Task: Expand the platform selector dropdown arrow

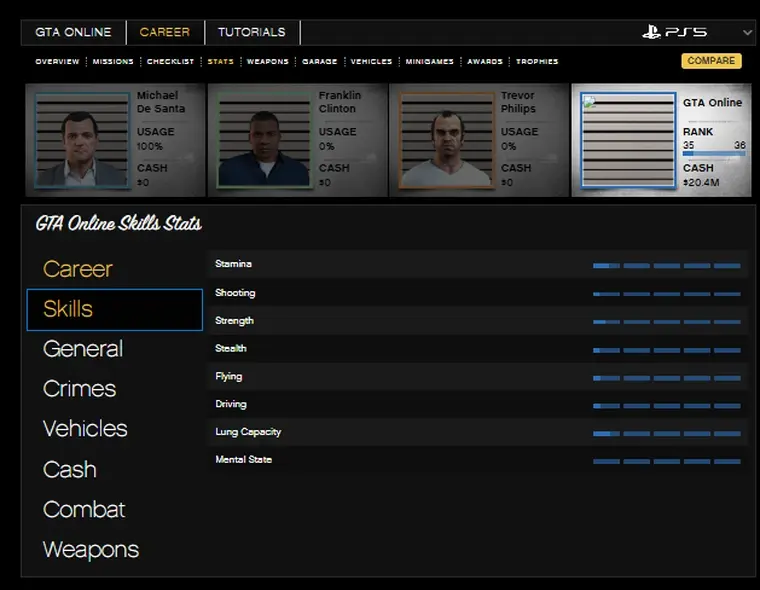Action: pyautogui.click(x=747, y=32)
